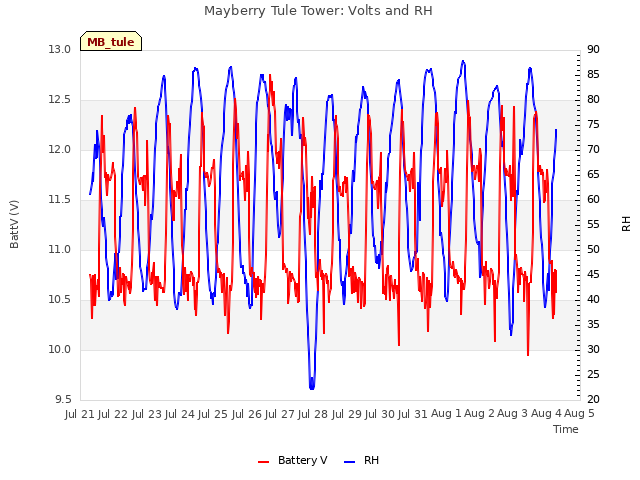This screenshot has width=640, height=480.
Task: Click the highest blue RH peak near Aug 1
Action: (463, 62)
